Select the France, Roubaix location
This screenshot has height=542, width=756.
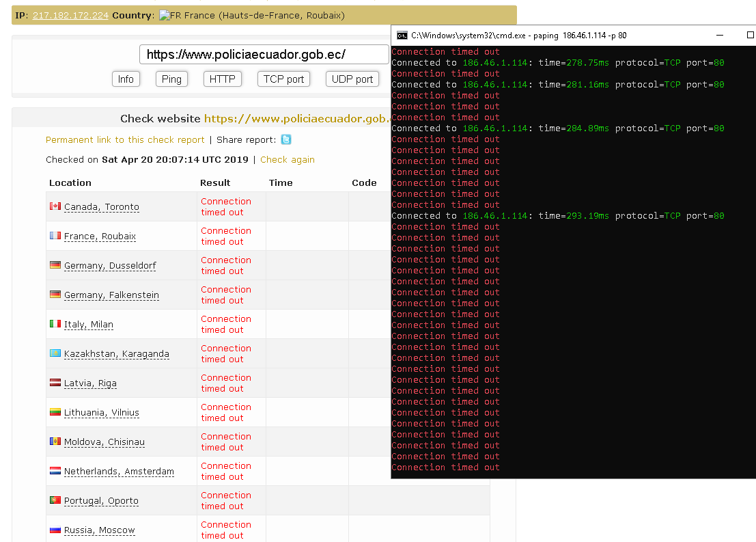[100, 236]
